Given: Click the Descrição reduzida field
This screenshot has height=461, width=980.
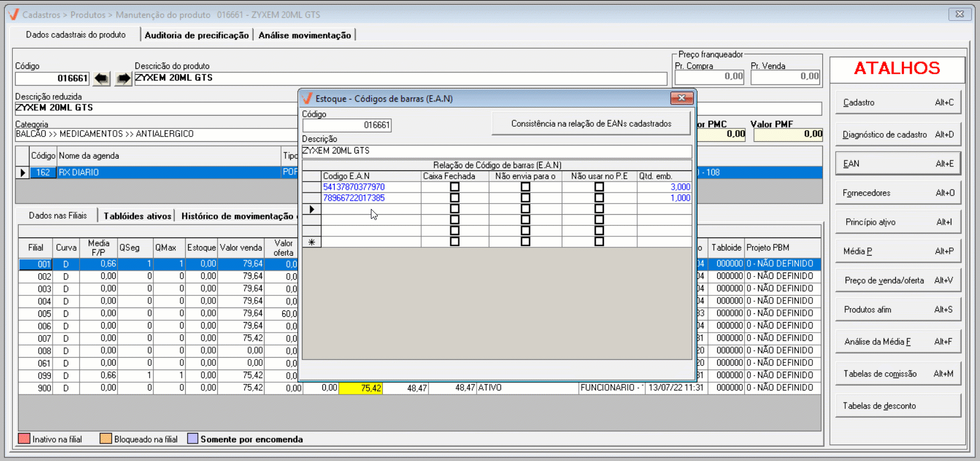Looking at the screenshot, I should [156, 108].
